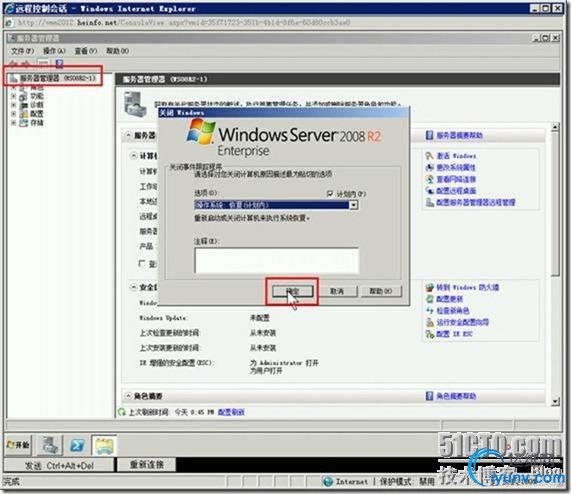Click the 服务器摘要帮助 help icon
Viewport: 571px width, 494px height.
point(429,135)
